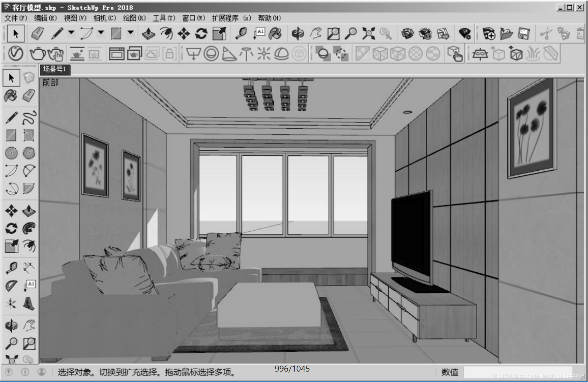588x382 pixels.
Task: Activate the Offset tool in top toolbar
Action: [166, 34]
